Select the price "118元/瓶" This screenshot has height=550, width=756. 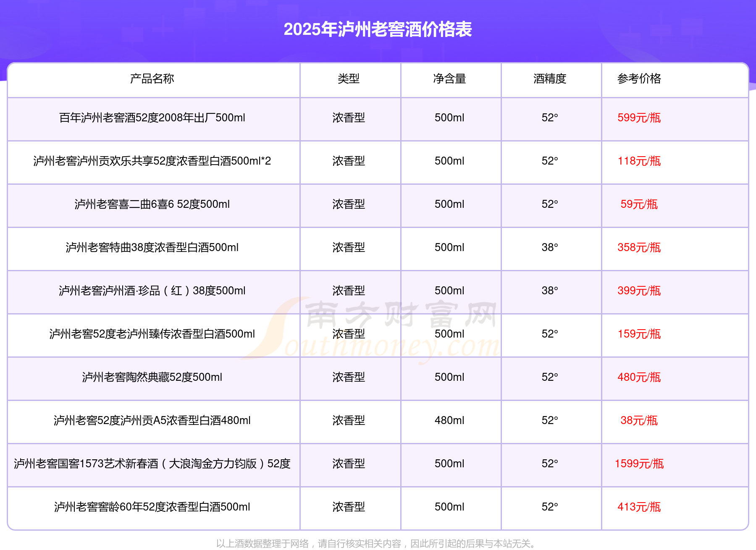click(639, 161)
